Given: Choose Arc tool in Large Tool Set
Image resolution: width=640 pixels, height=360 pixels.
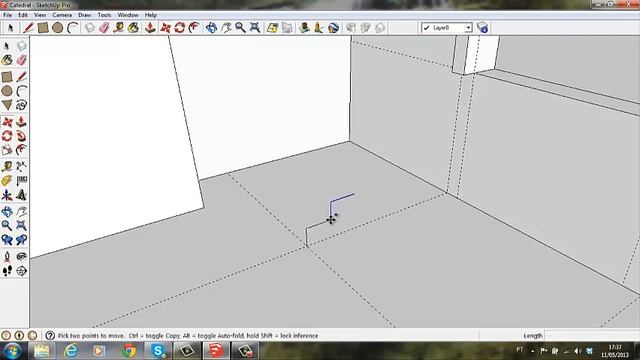Looking at the screenshot, I should [21, 91].
